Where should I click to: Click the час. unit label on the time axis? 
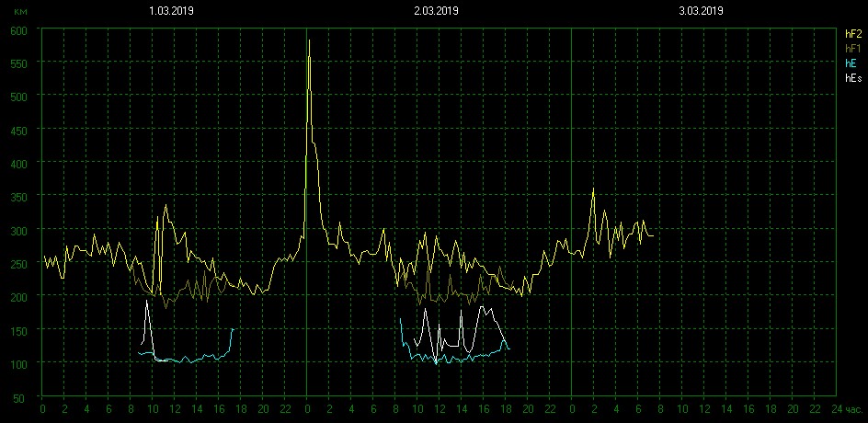click(852, 409)
